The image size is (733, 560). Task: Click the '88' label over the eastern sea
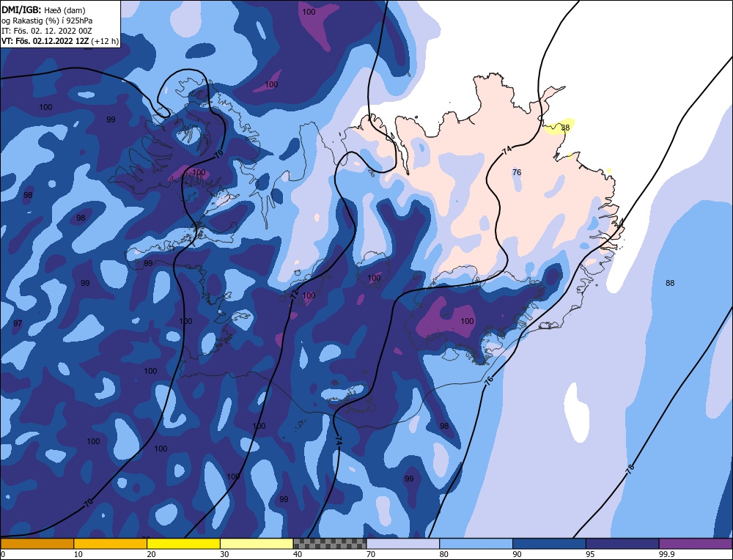pyautogui.click(x=670, y=283)
